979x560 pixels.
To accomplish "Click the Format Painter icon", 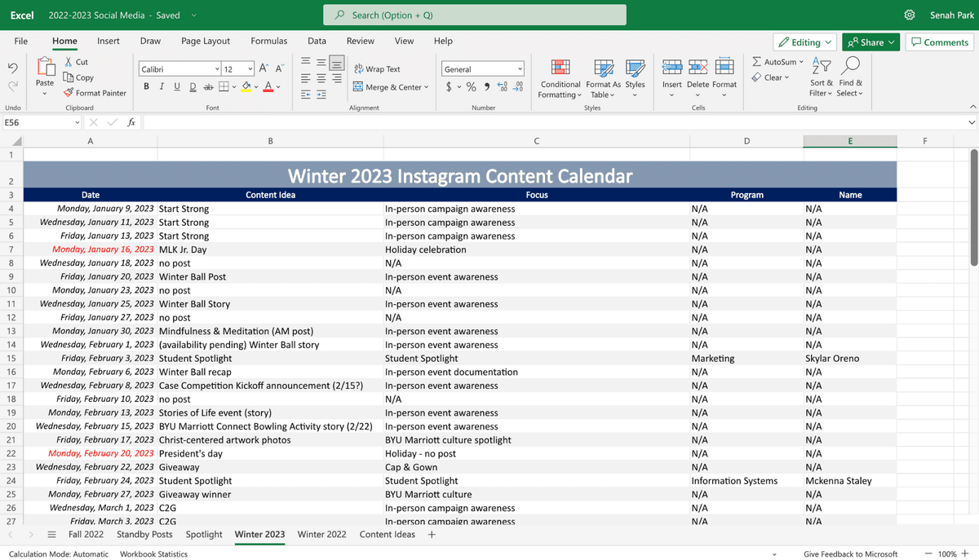I will [69, 93].
